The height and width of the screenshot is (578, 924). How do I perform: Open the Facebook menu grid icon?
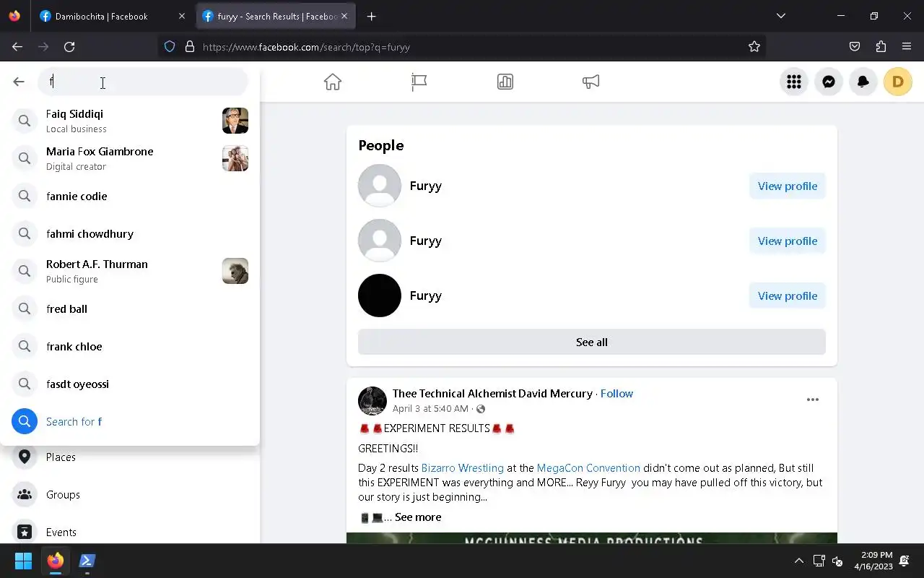(794, 82)
